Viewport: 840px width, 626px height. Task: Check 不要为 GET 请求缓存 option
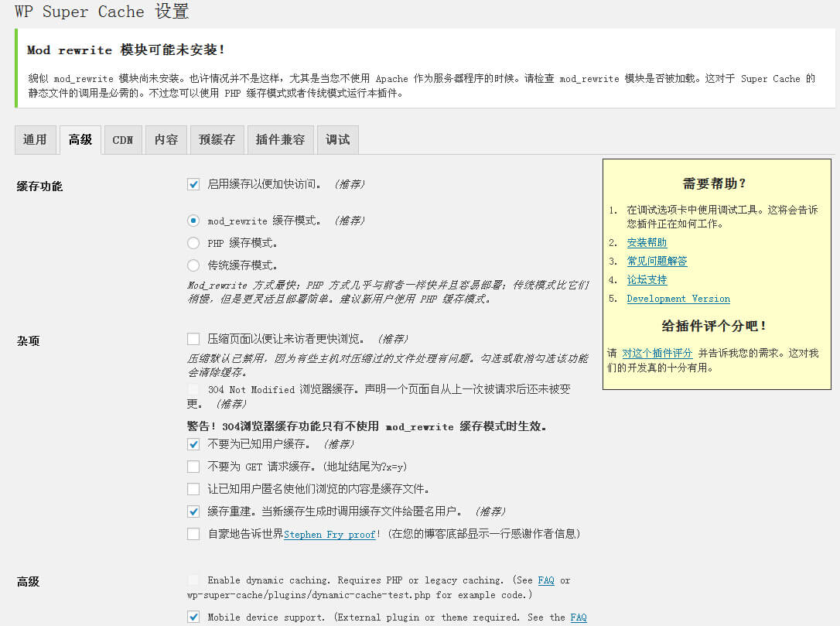coord(193,467)
